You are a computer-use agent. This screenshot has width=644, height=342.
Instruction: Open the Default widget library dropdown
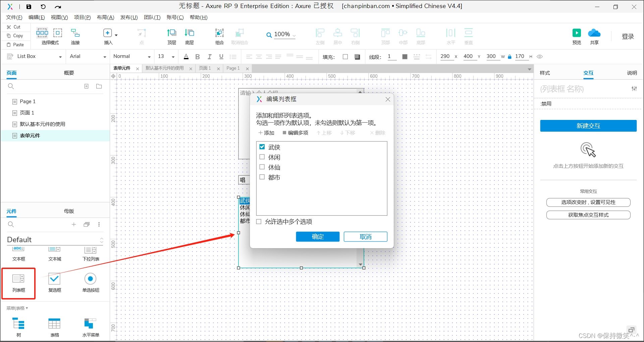click(102, 240)
